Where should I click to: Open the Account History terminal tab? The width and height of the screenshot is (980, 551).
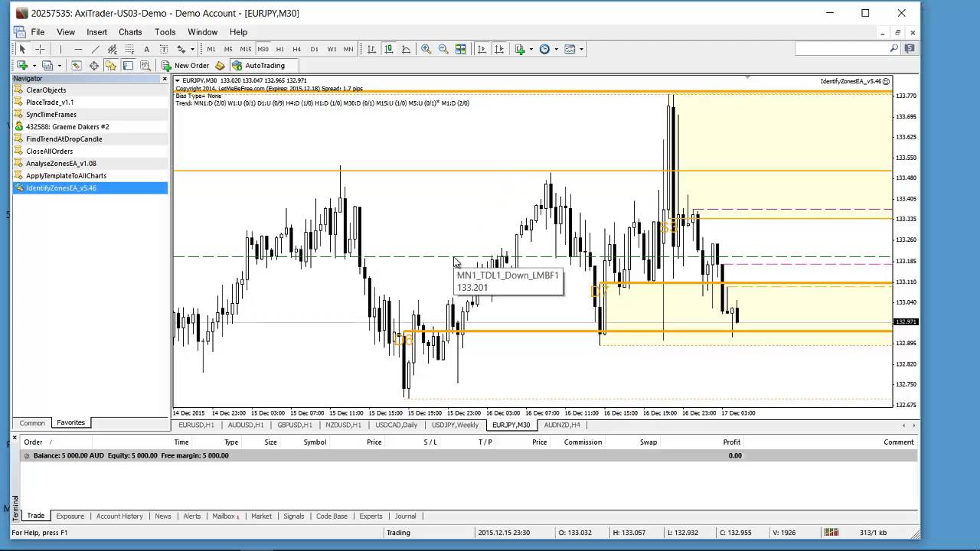(119, 516)
